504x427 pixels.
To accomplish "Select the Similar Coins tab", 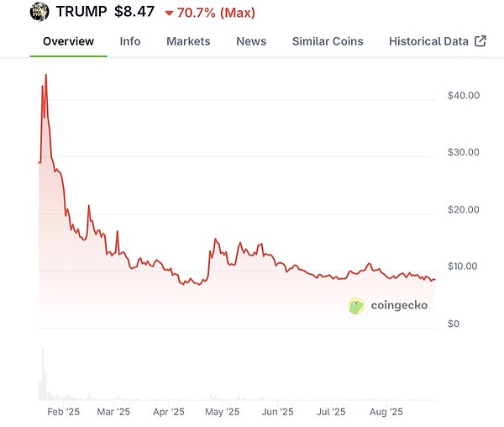I will [x=328, y=41].
